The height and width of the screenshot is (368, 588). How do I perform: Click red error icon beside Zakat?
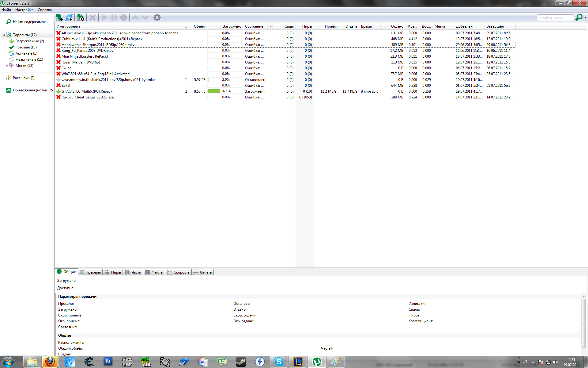click(58, 86)
